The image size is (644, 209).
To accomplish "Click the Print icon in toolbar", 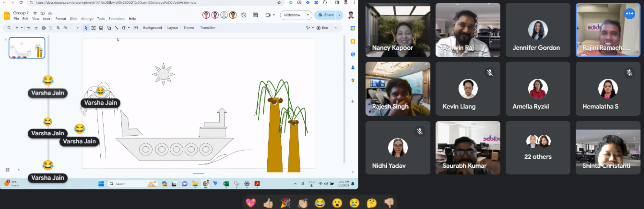I will [x=44, y=28].
